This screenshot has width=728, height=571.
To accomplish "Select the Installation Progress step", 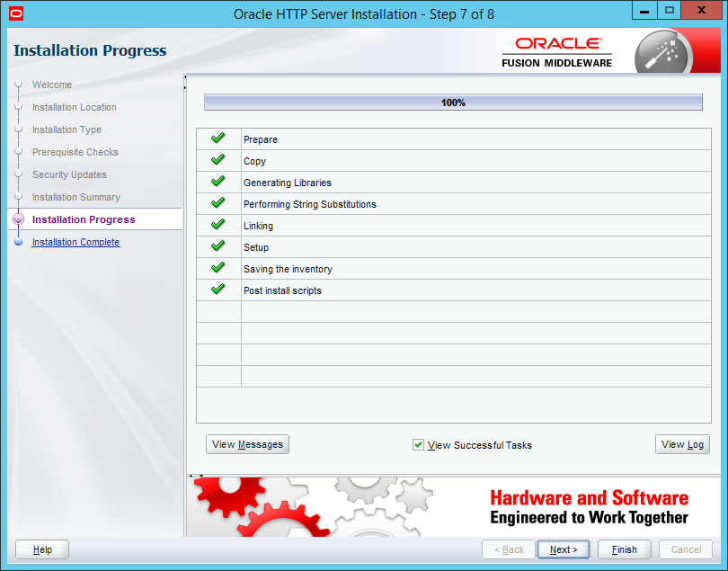I will point(84,219).
